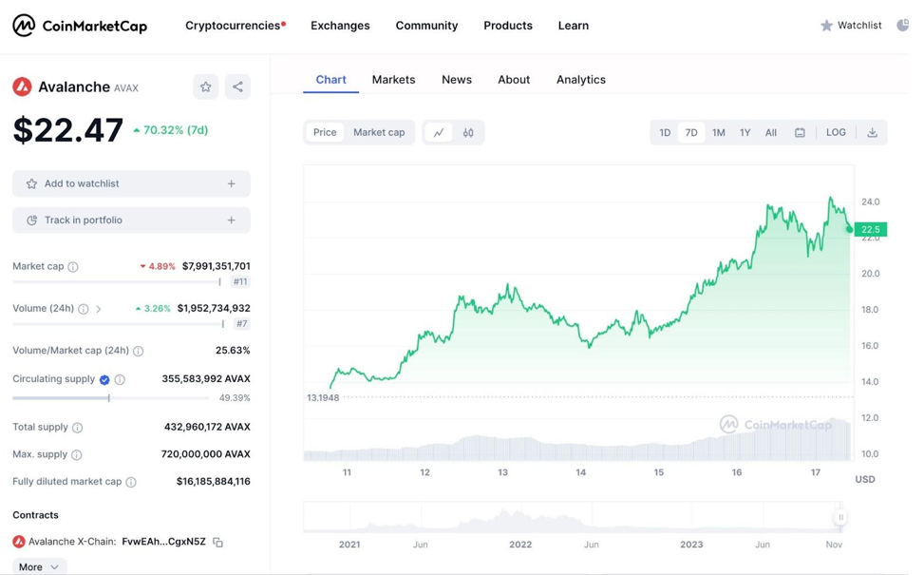Click the CoinMarketCap logo
The height and width of the screenshot is (575, 924).
(x=80, y=26)
